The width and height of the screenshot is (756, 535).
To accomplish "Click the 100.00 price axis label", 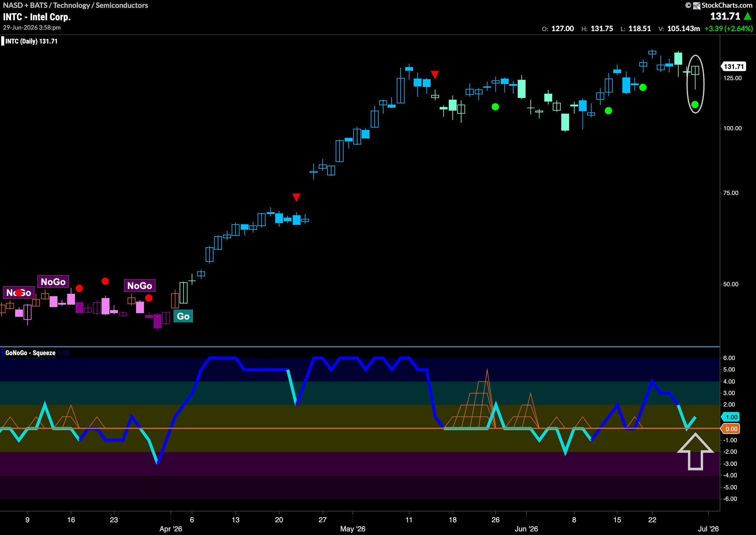I will [732, 128].
